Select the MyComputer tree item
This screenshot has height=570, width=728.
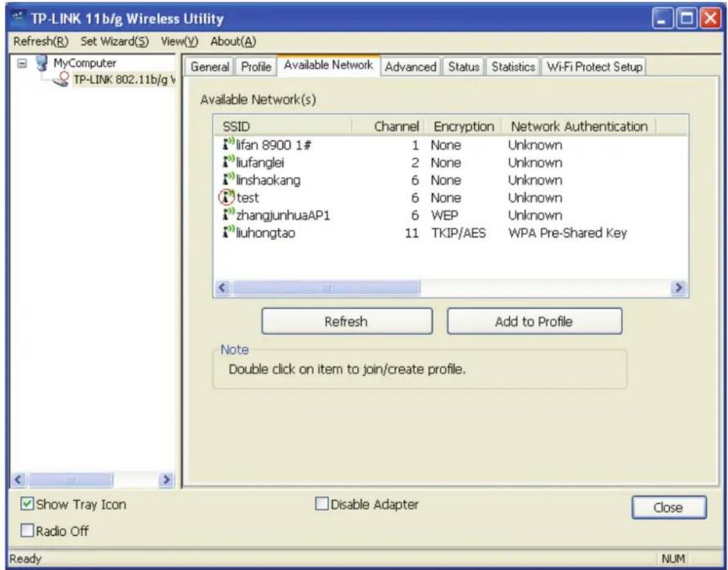[84, 62]
